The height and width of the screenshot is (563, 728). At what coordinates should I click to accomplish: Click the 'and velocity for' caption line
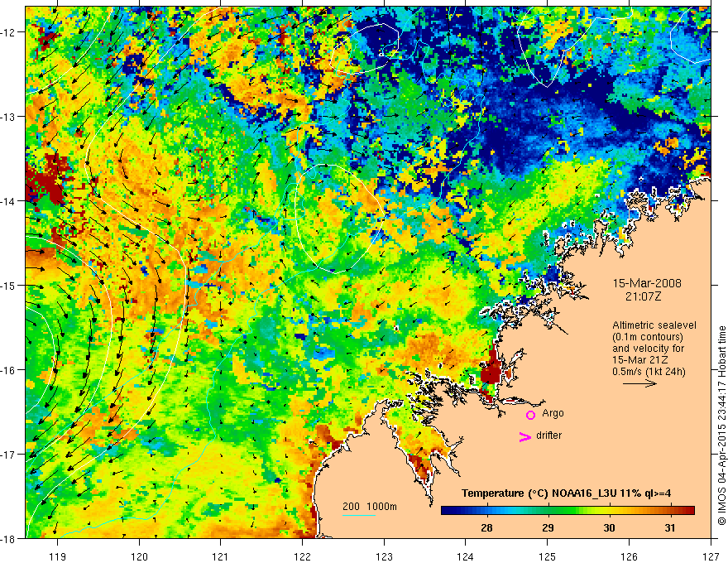click(648, 349)
